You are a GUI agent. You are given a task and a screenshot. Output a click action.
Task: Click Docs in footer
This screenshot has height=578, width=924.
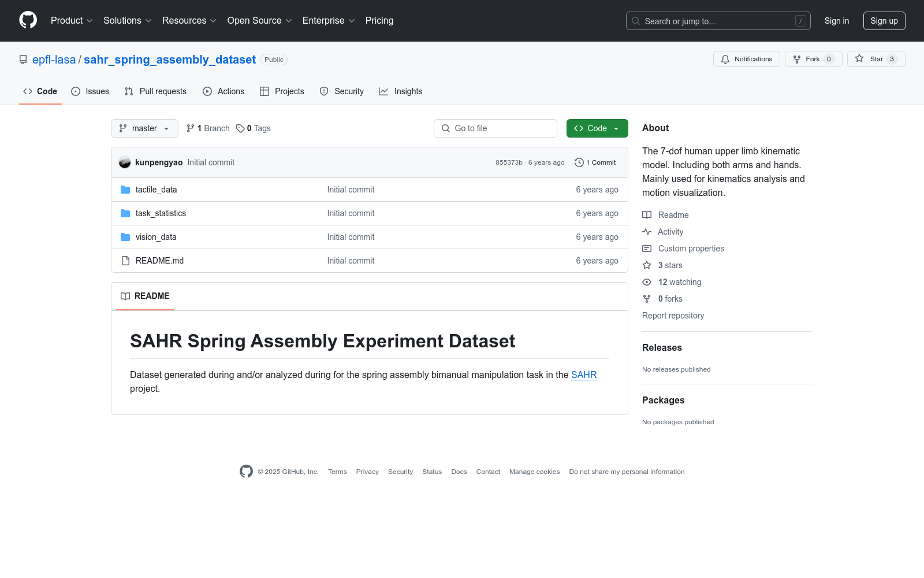(459, 472)
